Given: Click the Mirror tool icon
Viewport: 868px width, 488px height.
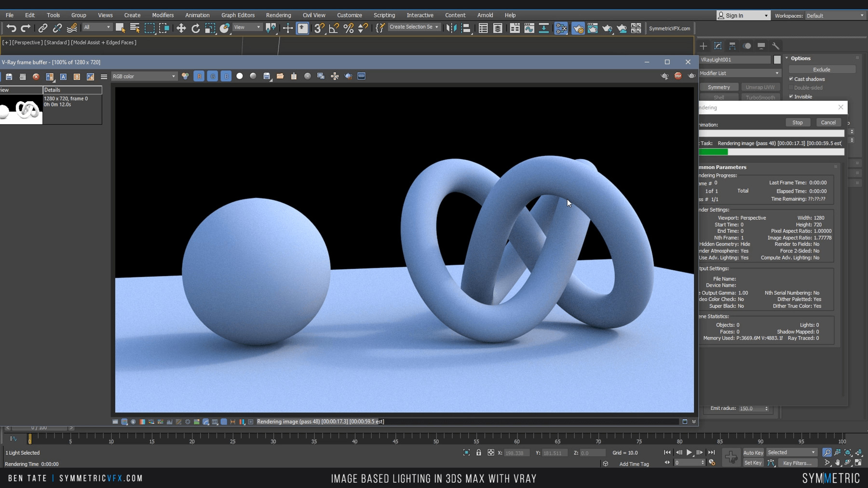Looking at the screenshot, I should click(x=451, y=28).
